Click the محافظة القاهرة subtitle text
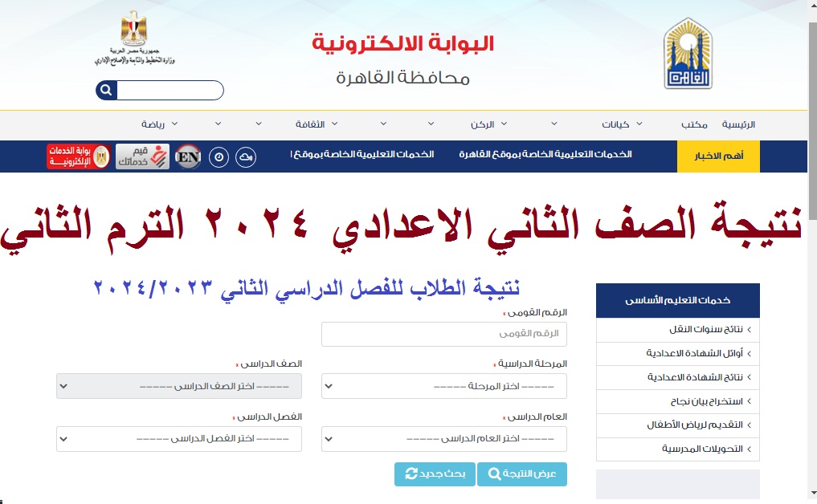The height and width of the screenshot is (504, 817). coord(402,78)
